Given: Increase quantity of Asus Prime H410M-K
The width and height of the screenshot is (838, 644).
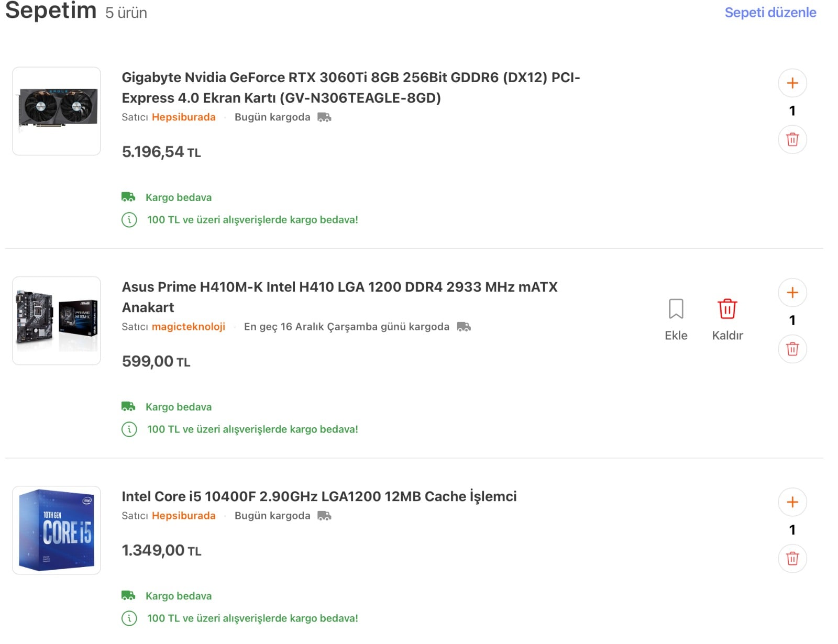Looking at the screenshot, I should tap(792, 293).
